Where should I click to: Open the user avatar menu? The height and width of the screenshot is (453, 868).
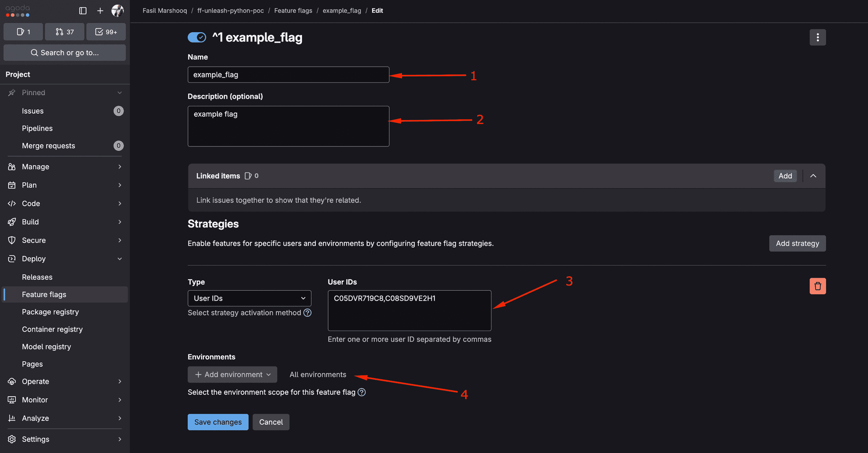coord(118,10)
